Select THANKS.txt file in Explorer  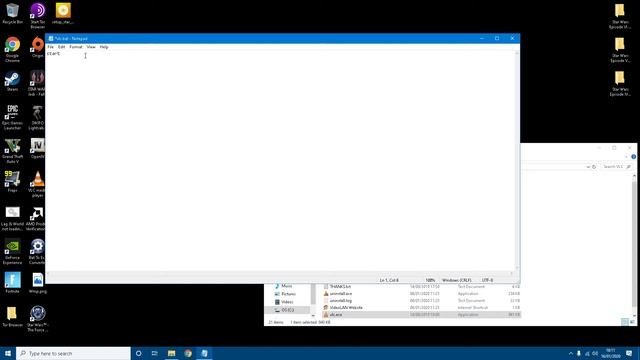[x=422, y=287]
